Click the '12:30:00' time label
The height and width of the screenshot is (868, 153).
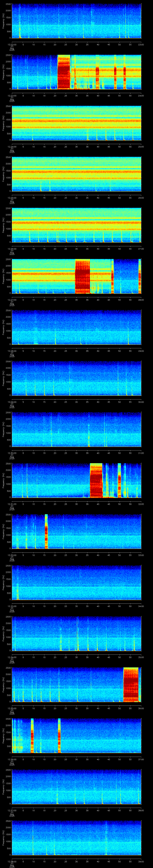[x=12, y=453]
